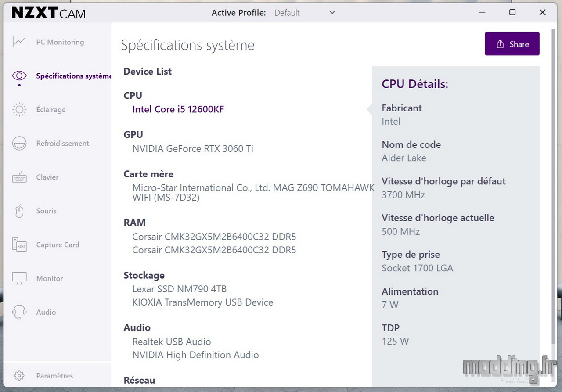
Task: Click the 125 W TDP value
Action: pyautogui.click(x=395, y=342)
